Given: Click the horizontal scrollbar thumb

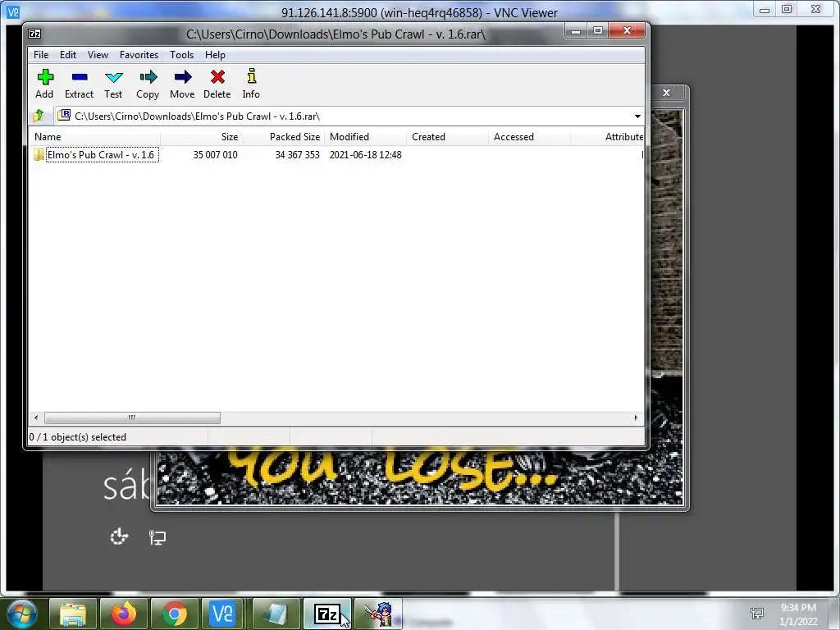Looking at the screenshot, I should click(x=132, y=418).
